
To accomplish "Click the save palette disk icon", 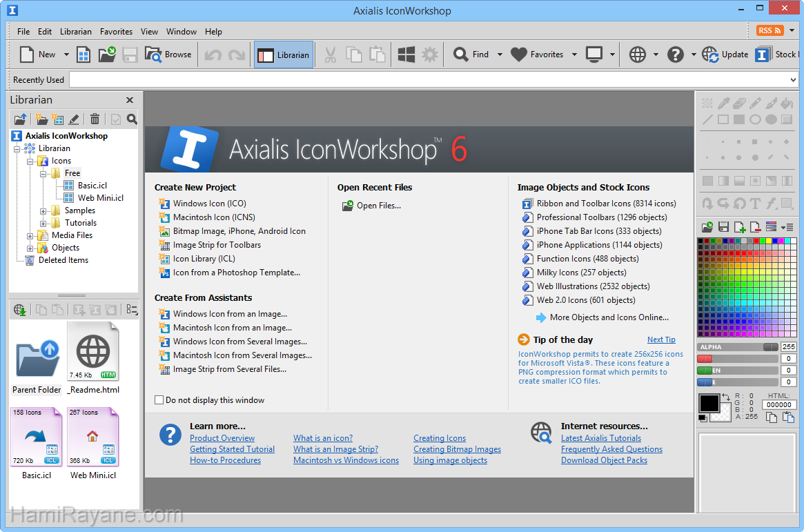I will (x=723, y=226).
